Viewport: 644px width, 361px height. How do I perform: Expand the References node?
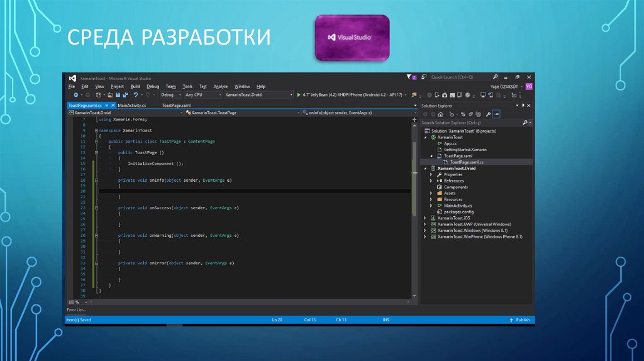[x=431, y=181]
